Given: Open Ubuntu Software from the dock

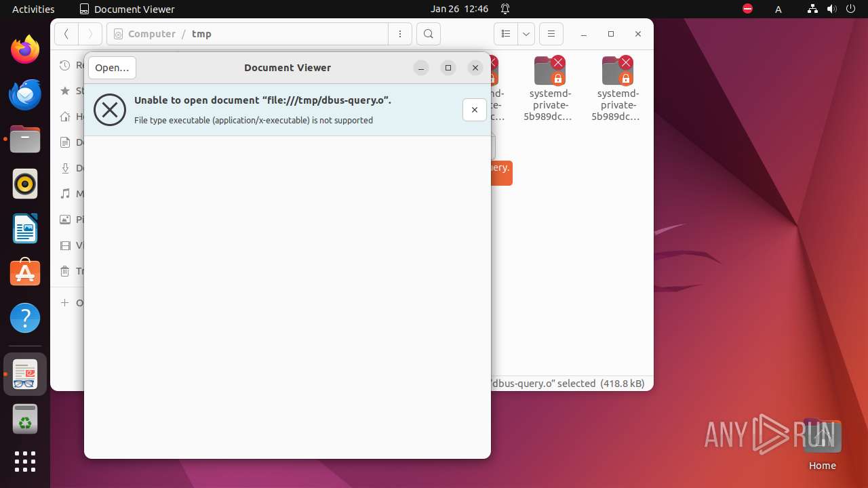Looking at the screenshot, I should pos(25,273).
